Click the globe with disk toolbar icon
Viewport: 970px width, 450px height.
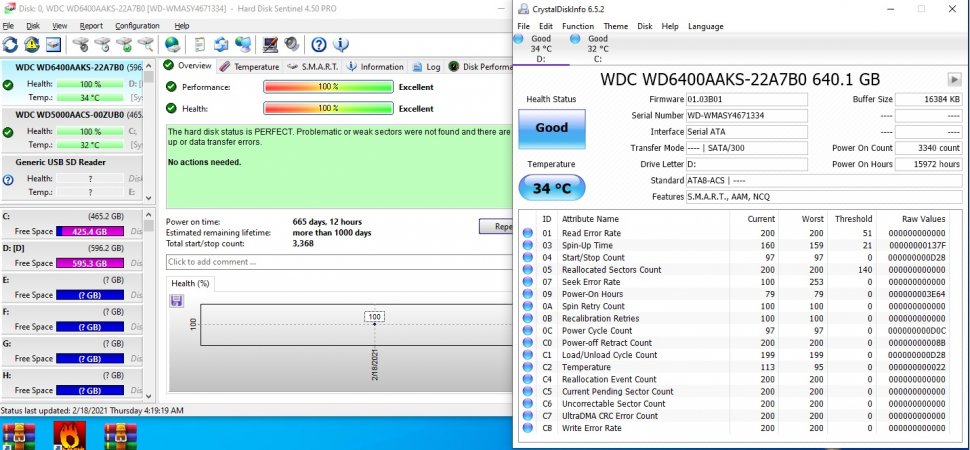[173, 45]
